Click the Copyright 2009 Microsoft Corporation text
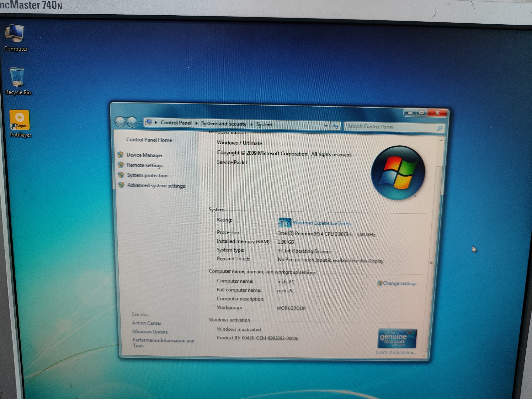 pos(284,153)
